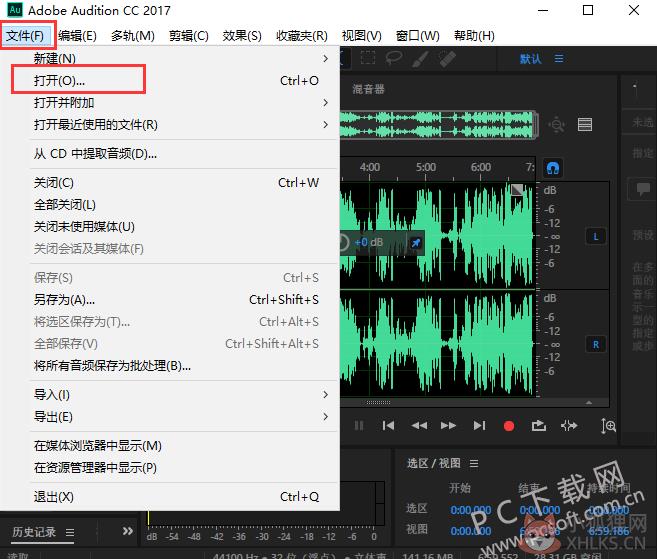657x559 pixels.
Task: Open the 选区 / 视图 panel menu
Action: click(474, 463)
